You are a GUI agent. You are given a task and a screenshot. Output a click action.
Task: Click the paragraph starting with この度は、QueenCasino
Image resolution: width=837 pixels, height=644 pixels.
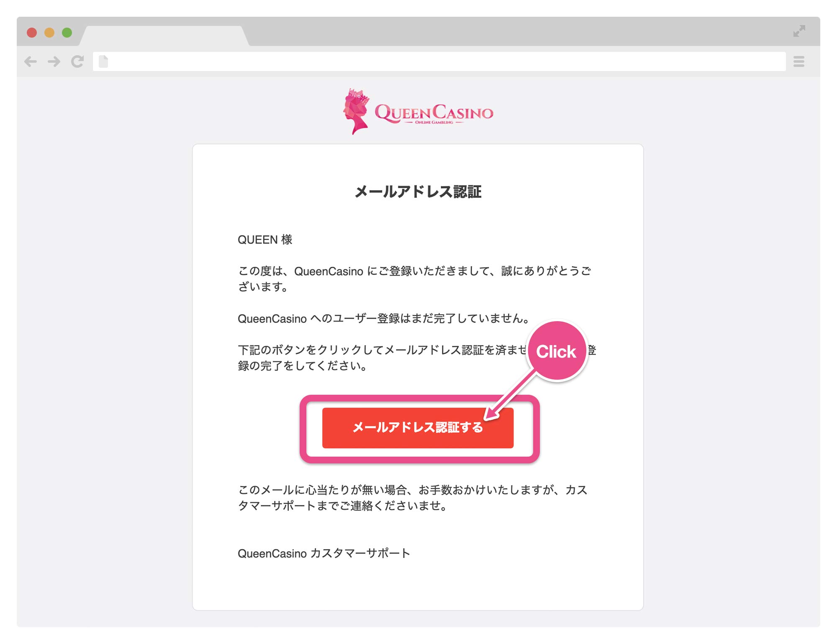[414, 279]
